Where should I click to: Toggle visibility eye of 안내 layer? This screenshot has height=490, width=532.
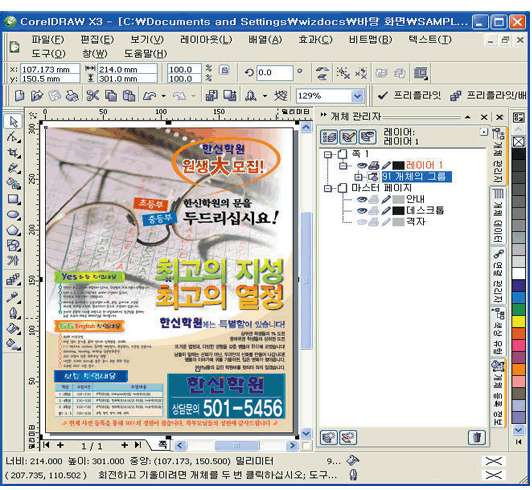(362, 199)
